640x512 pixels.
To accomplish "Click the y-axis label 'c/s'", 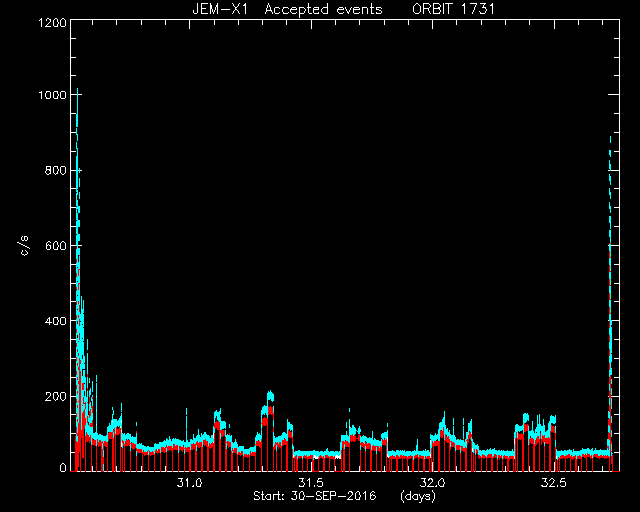I will (25, 246).
